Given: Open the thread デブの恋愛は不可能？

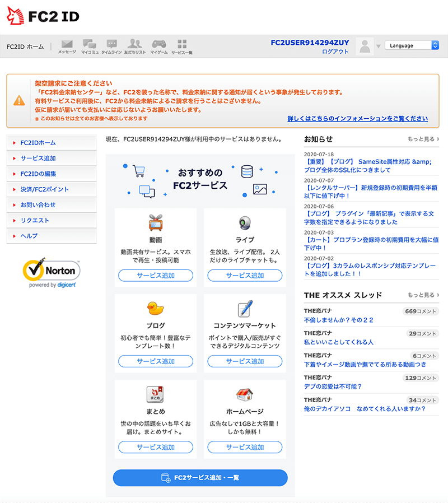Looking at the screenshot, I should tap(333, 386).
